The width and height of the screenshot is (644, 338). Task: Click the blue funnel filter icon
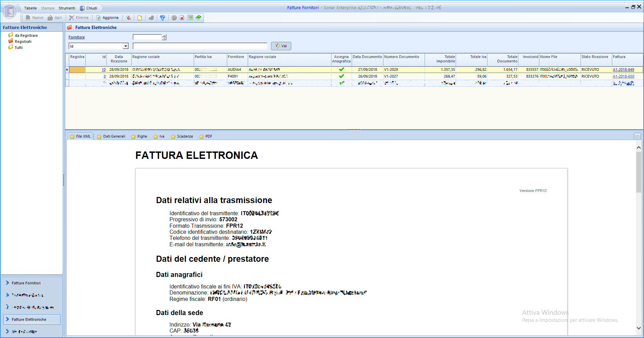[x=162, y=18]
